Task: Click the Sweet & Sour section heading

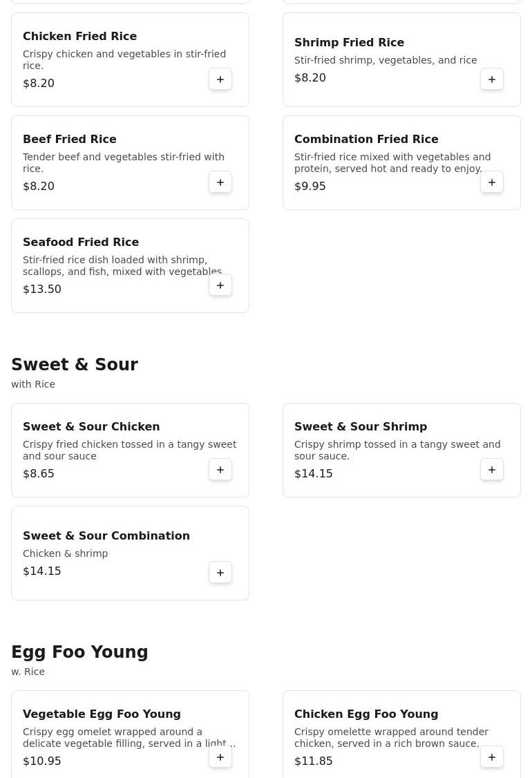Action: click(x=75, y=365)
